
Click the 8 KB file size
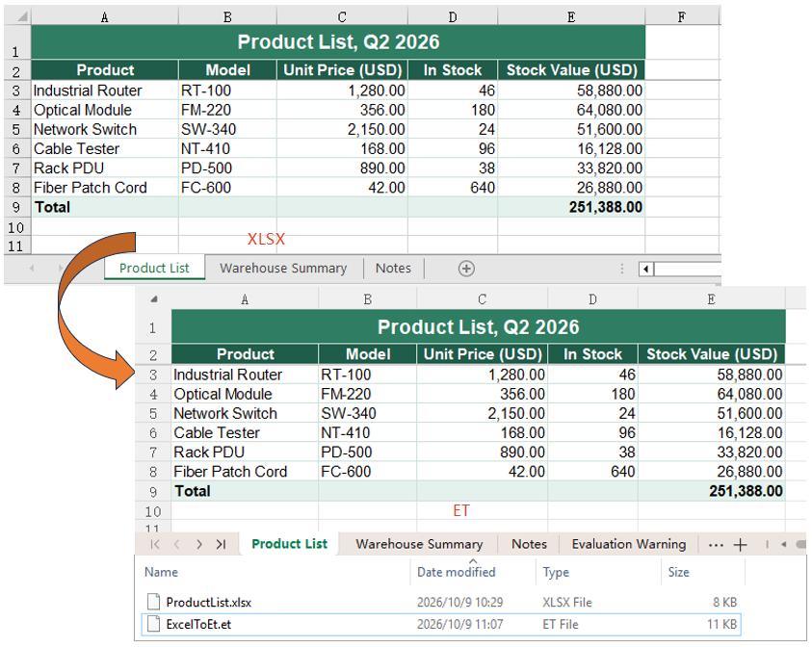point(724,602)
